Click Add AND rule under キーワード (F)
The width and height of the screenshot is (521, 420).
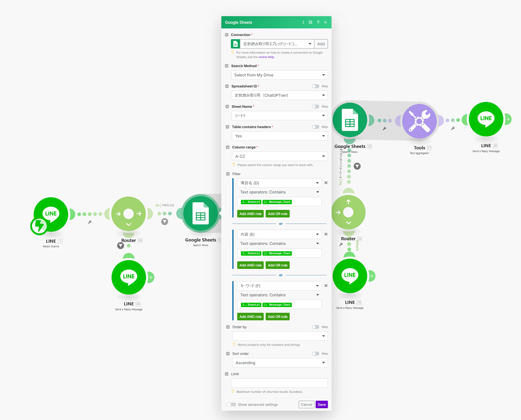(x=250, y=317)
